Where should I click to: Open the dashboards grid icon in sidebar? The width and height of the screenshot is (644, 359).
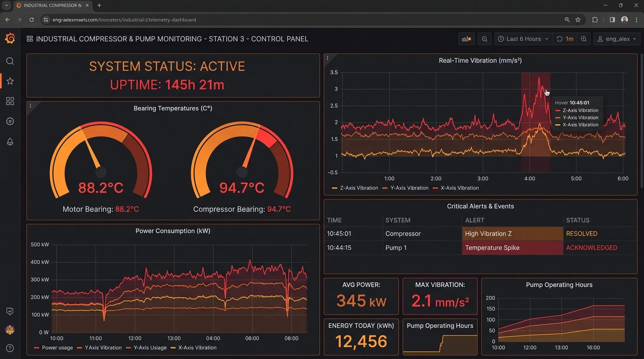coord(10,101)
